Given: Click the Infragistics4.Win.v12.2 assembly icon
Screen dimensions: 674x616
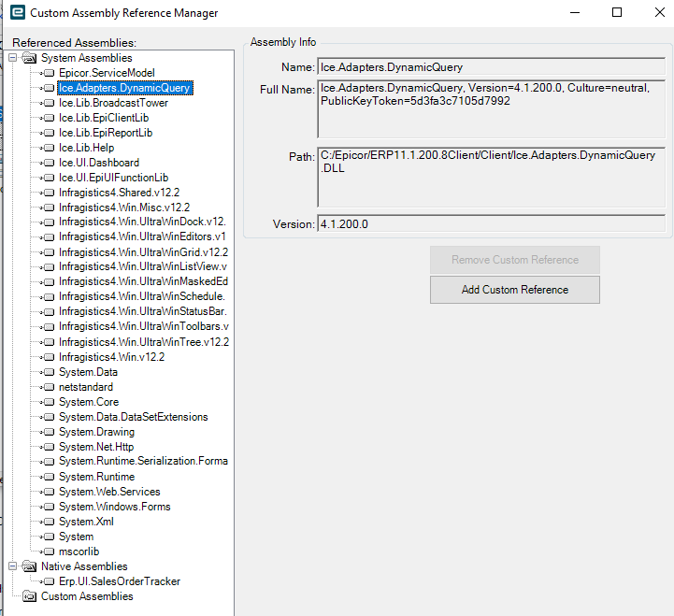Looking at the screenshot, I should point(49,357).
